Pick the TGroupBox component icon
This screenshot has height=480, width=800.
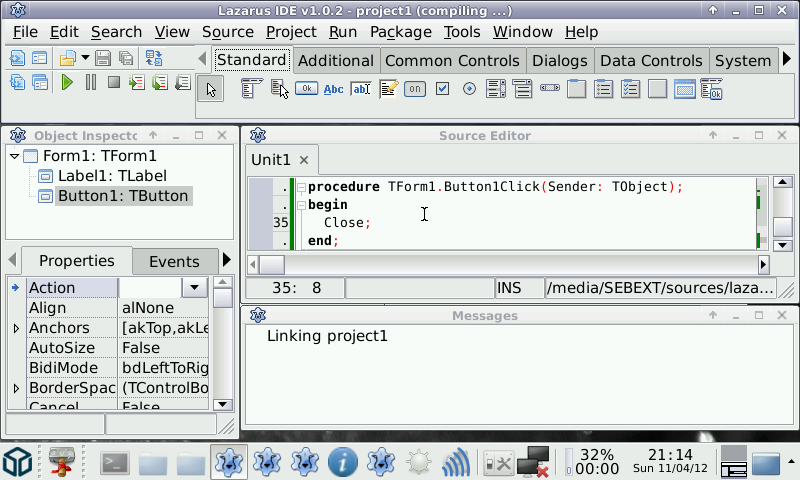click(577, 89)
